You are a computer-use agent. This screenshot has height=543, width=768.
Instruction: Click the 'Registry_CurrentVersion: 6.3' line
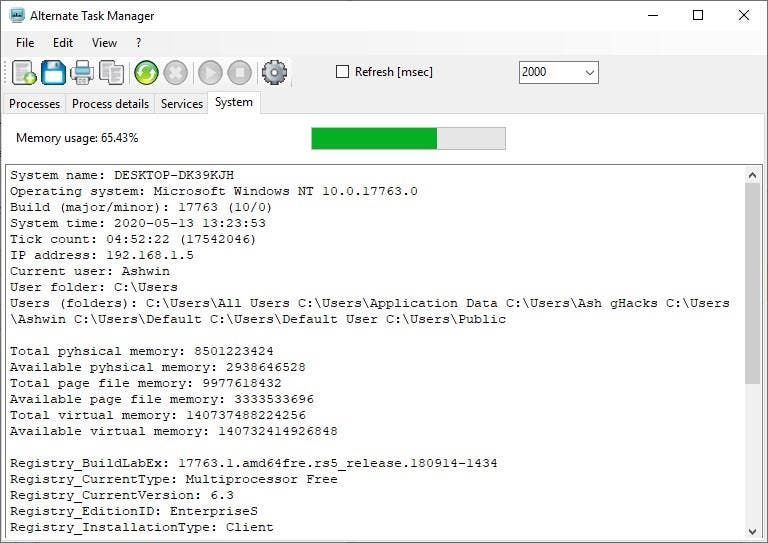pos(121,496)
